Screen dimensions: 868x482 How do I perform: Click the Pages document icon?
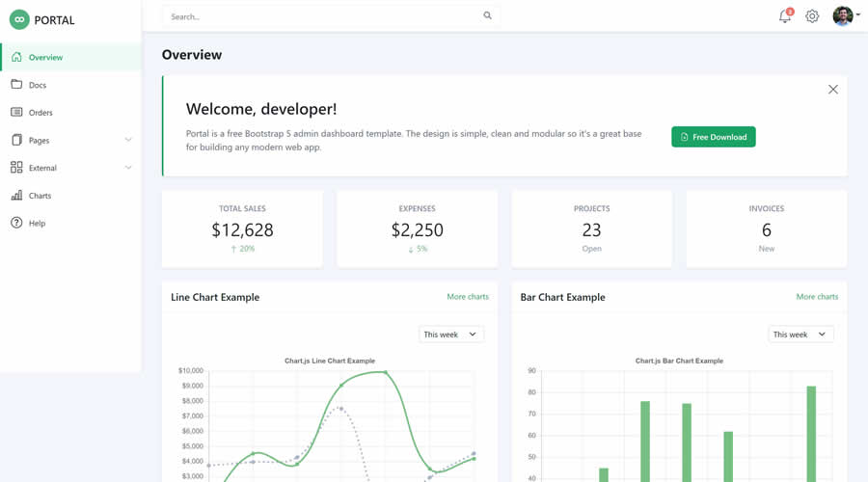tap(16, 140)
